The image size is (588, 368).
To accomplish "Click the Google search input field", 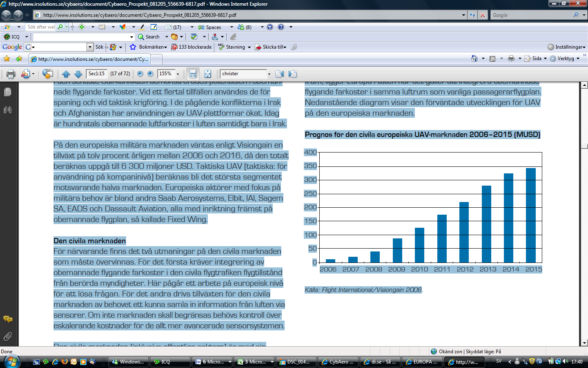I will 59,47.
